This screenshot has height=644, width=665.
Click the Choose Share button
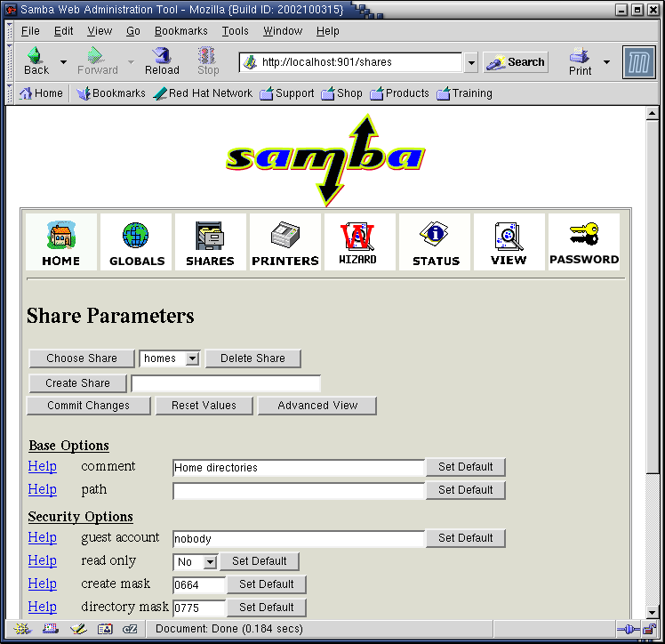82,358
